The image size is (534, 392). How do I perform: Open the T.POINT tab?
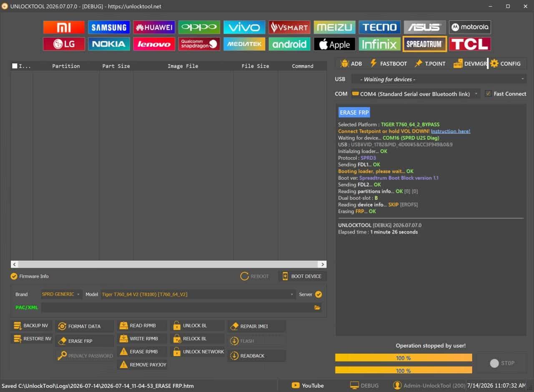click(430, 63)
